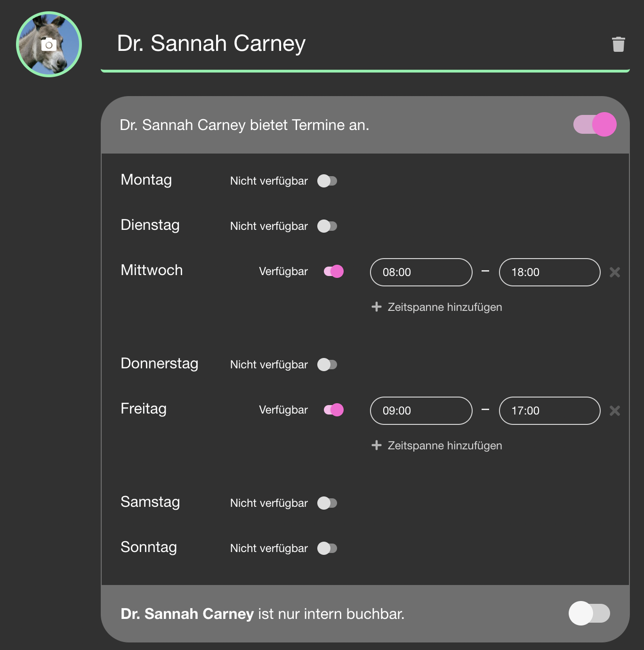The image size is (644, 650).
Task: Open the Freitag start time field 09:00
Action: [x=421, y=411]
